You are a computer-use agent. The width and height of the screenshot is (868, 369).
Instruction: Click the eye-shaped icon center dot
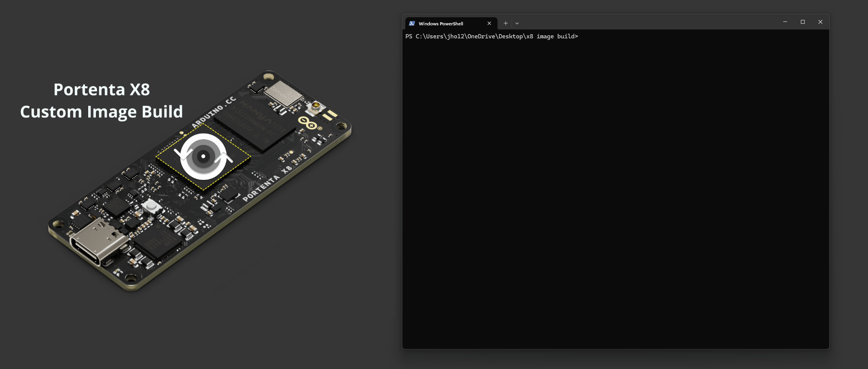(x=203, y=156)
